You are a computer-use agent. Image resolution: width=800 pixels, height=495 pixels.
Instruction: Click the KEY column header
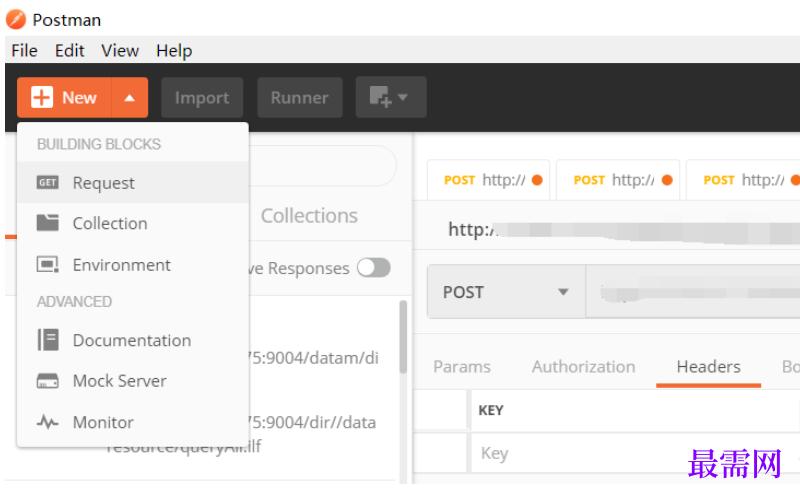tap(491, 410)
